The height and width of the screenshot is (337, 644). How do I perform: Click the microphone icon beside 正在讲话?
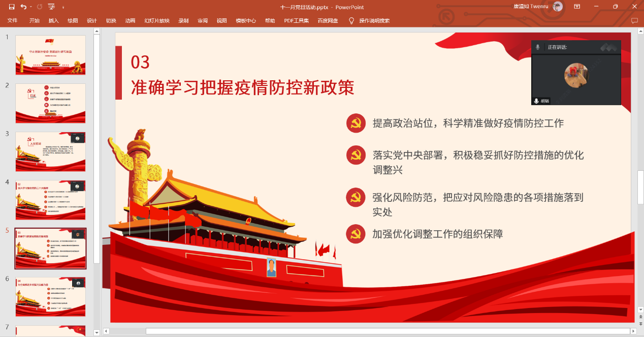[537, 47]
